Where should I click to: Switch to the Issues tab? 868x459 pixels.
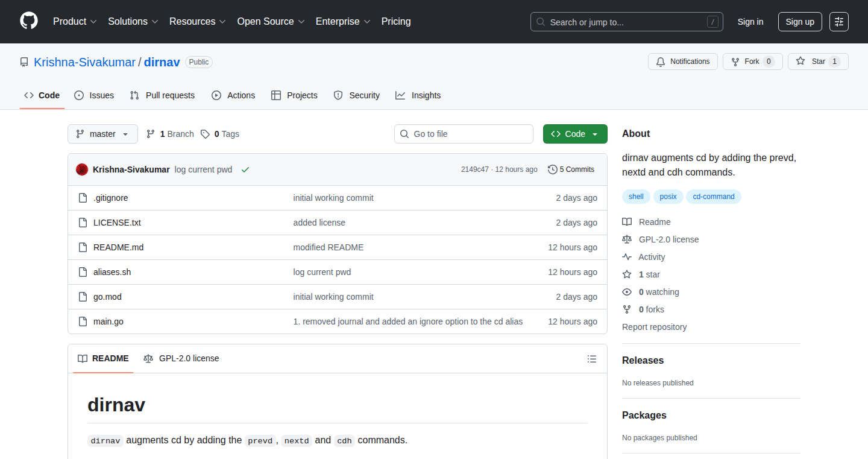(94, 95)
